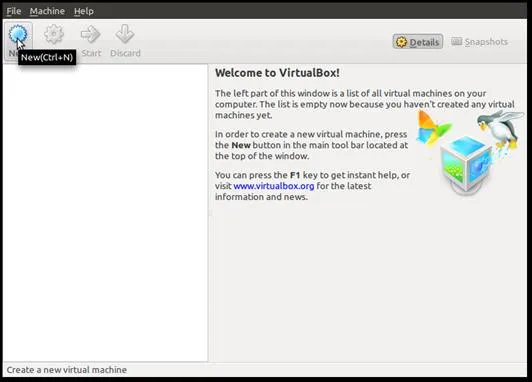Click the Start arrow toolbar icon
The image size is (532, 382).
pos(90,34)
